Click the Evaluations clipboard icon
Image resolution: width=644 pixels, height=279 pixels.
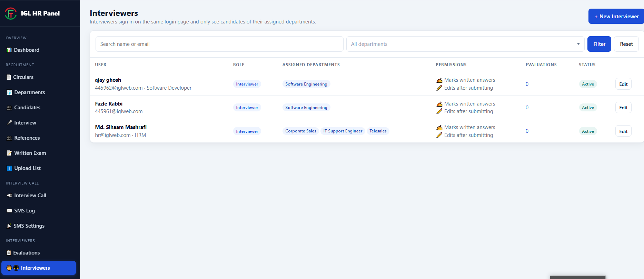[9, 253]
